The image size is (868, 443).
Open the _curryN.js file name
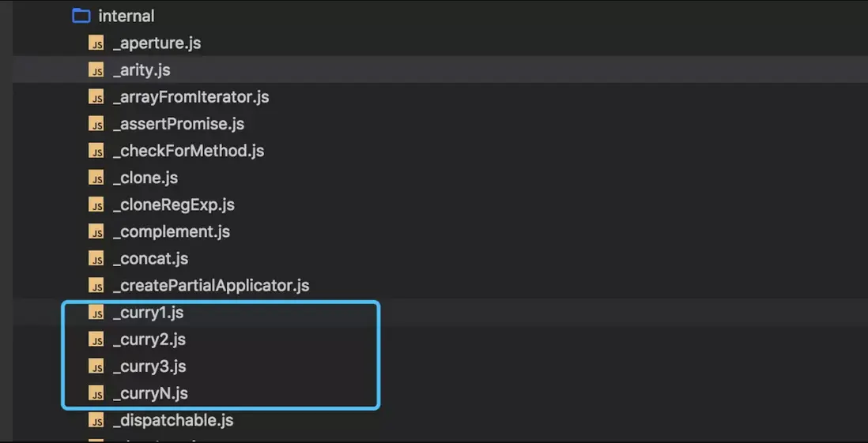pos(149,393)
